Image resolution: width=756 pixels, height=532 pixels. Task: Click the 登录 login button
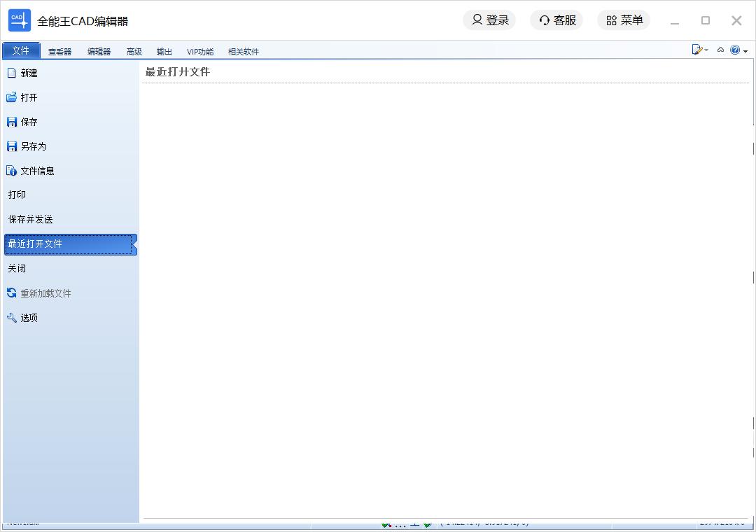(x=489, y=20)
